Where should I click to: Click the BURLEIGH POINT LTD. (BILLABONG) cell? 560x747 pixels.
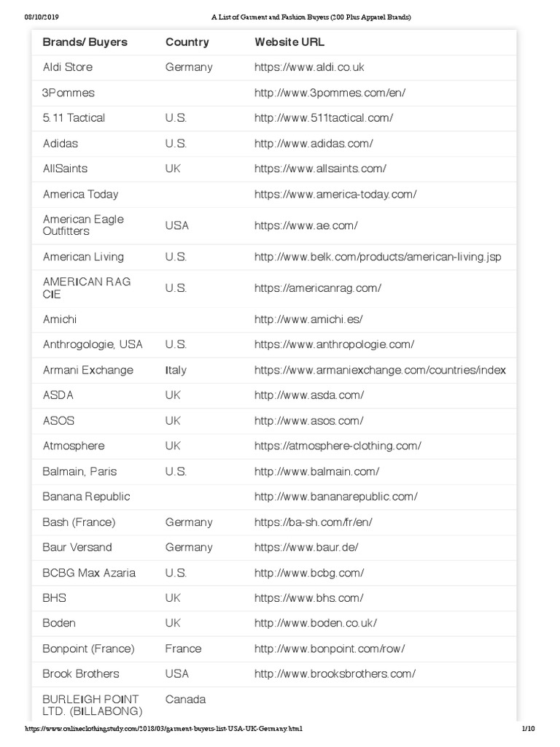[93, 705]
